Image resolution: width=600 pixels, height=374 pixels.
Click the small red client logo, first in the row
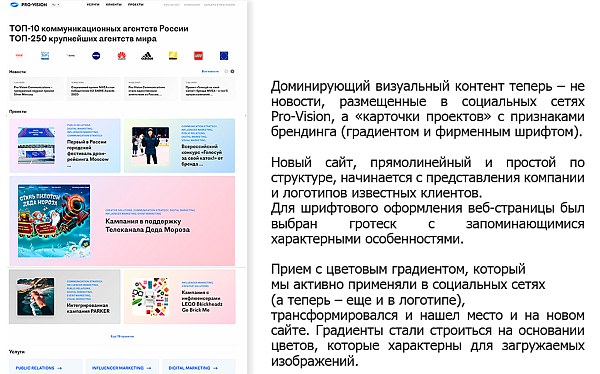[19, 56]
